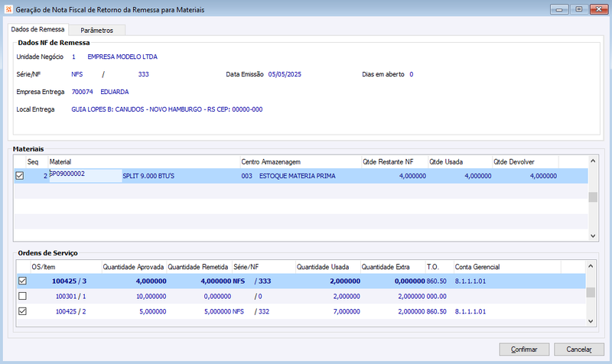Uncheck the checkbox for OS 100425 / 2
The image size is (612, 364).
pos(23,311)
